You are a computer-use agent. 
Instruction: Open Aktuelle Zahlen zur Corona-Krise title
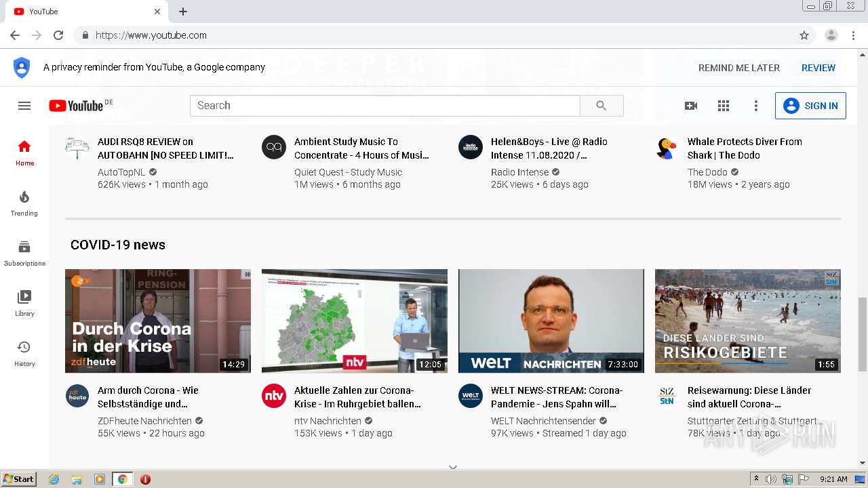[357, 397]
